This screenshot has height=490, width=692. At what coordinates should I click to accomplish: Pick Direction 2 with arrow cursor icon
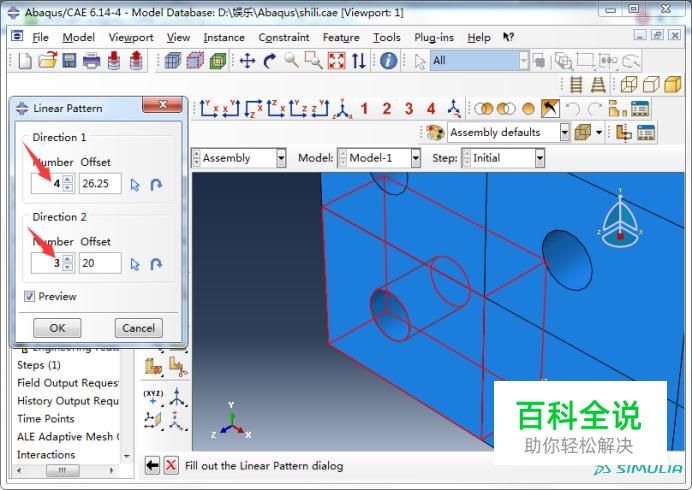pyautogui.click(x=135, y=264)
